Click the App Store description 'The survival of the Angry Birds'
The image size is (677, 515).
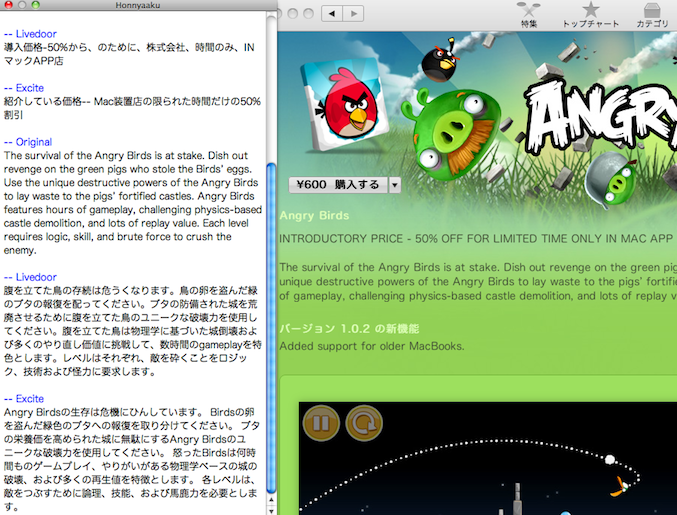478,281
